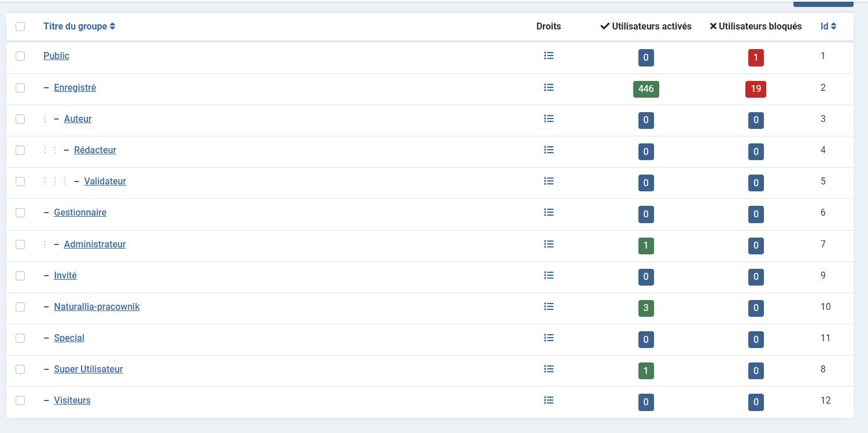Open the Public group link

56,55
